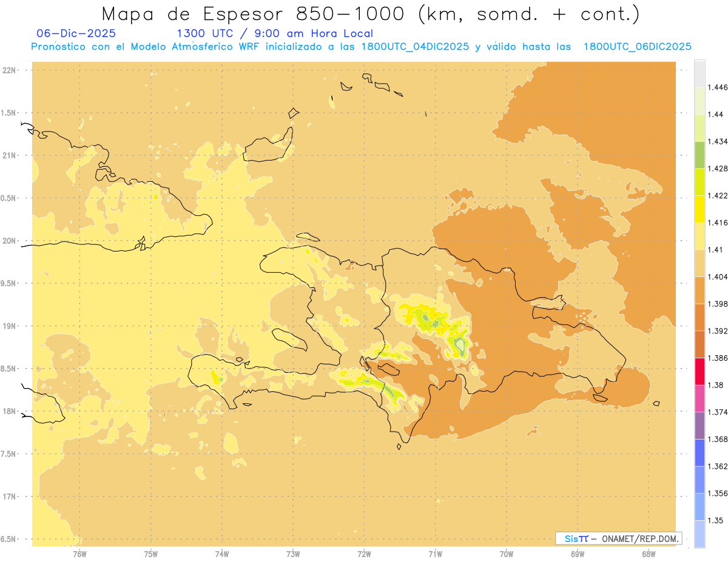
Task: Click the '1300 UTC / 9:00 am Hora Local' text
Action: [x=274, y=33]
